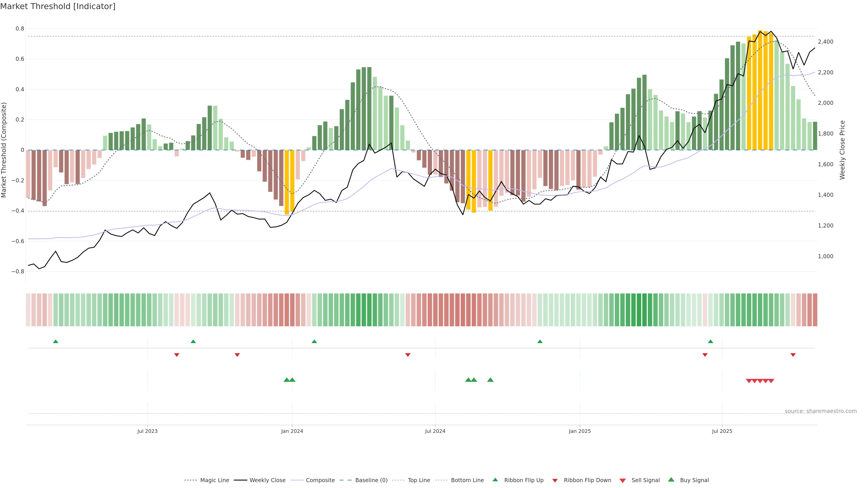Click the Market Threshold [Indicator] title
868x488 pixels.
[x=58, y=6]
